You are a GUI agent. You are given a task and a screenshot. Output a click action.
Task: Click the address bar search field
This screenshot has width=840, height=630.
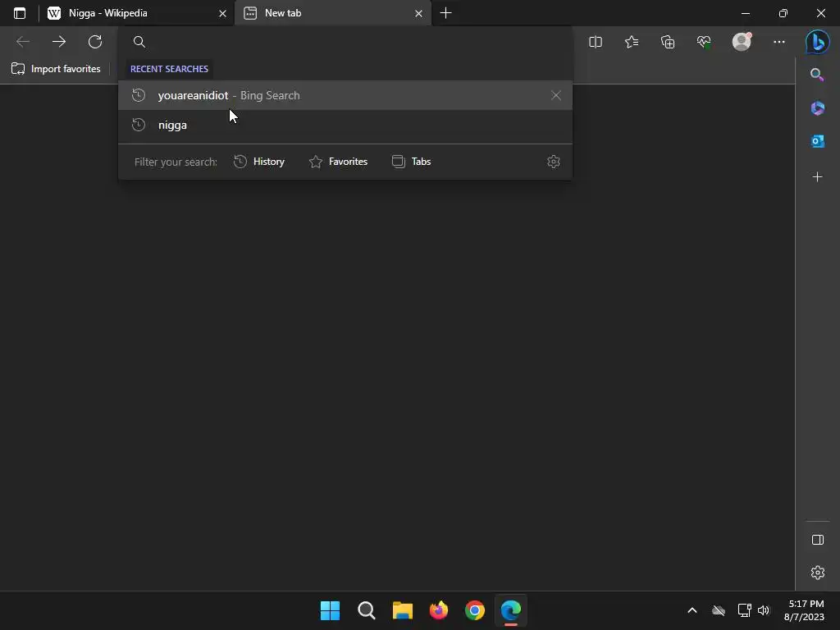tap(345, 42)
